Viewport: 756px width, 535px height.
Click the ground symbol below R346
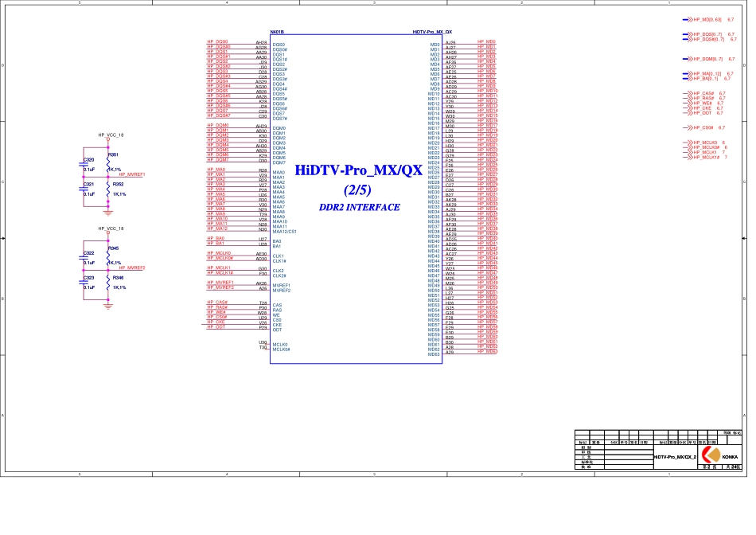point(108,306)
